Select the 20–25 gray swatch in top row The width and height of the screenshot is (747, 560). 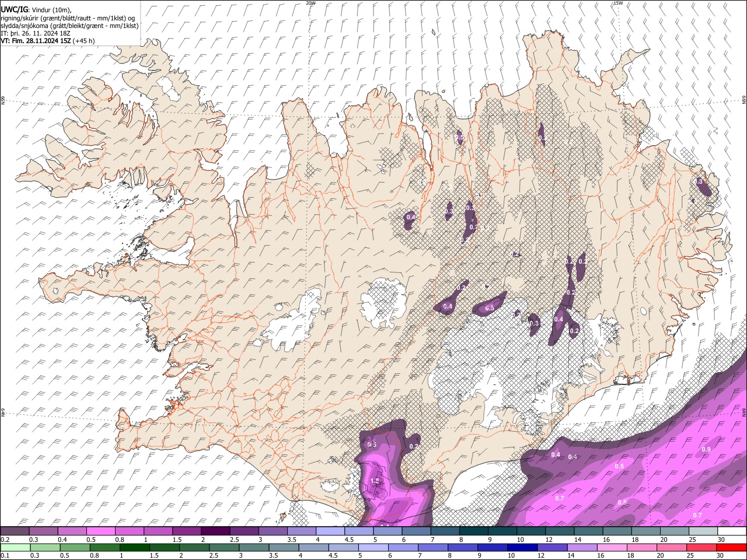click(x=675, y=531)
